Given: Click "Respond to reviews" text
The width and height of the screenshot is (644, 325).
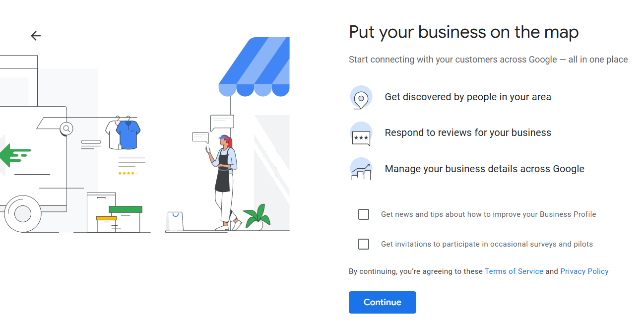Looking at the screenshot, I should tap(467, 133).
